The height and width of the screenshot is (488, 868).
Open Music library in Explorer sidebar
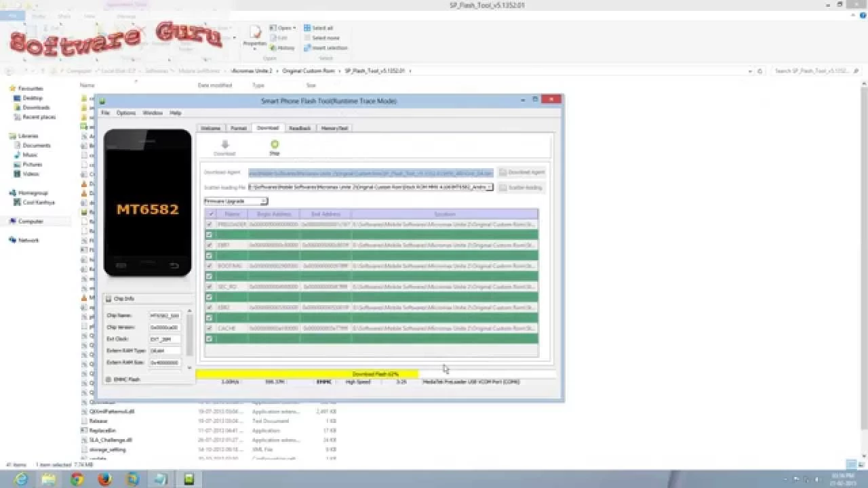click(x=26, y=155)
